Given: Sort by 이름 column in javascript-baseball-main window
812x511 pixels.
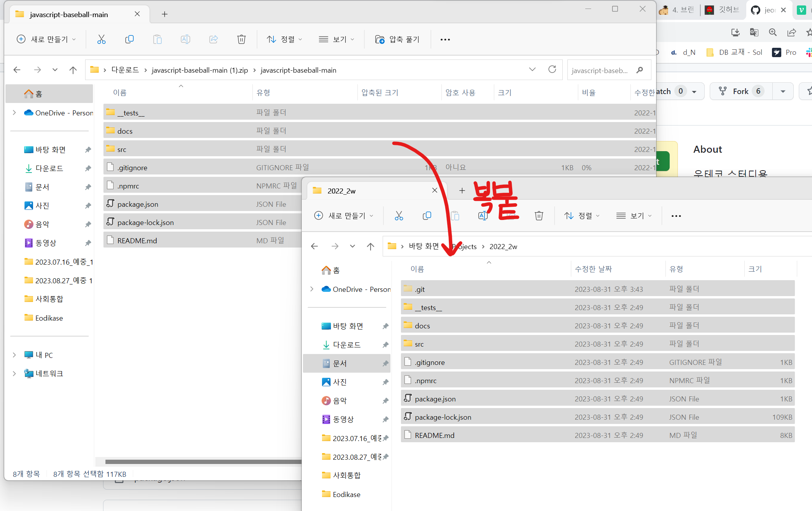Looking at the screenshot, I should point(120,92).
